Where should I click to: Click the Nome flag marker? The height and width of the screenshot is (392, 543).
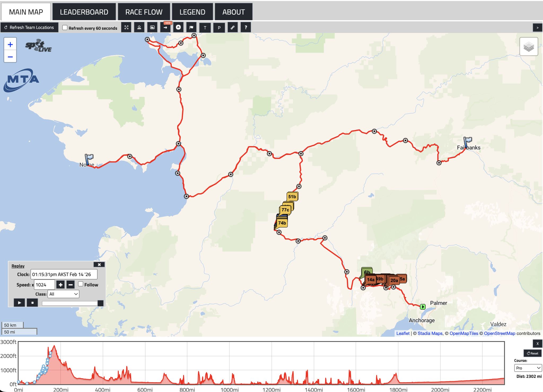pos(89,159)
